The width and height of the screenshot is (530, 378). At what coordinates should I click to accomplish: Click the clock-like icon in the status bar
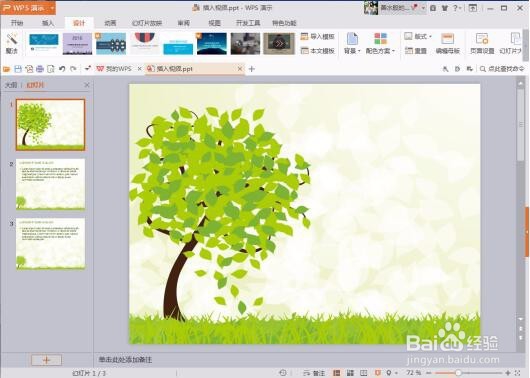[x=283, y=373]
